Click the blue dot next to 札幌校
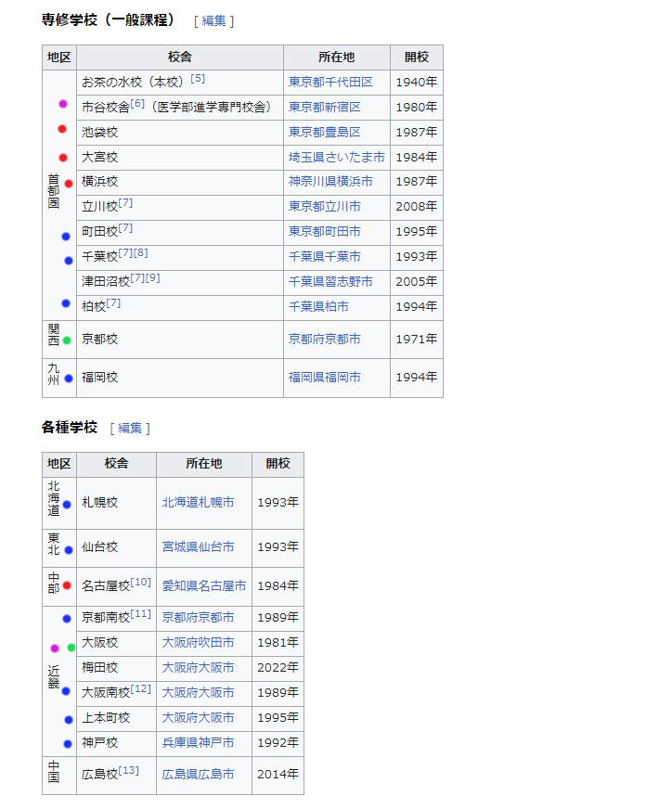672x809 pixels. point(67,505)
